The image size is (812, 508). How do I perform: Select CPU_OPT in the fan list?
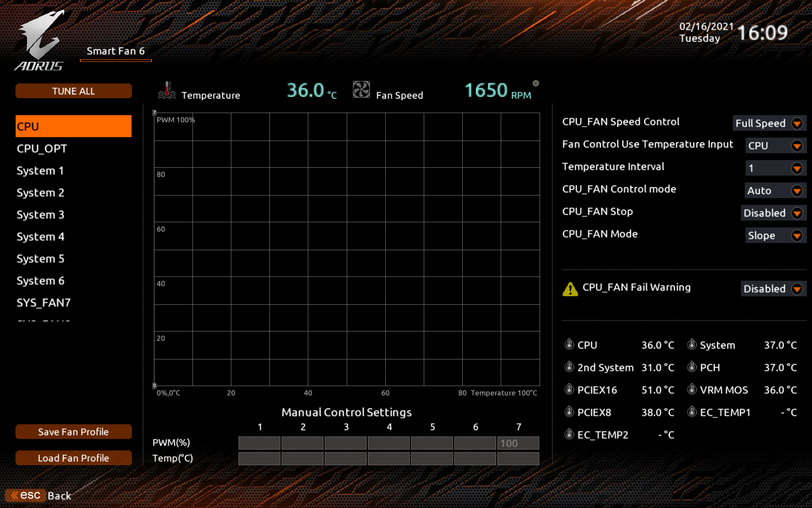42,149
